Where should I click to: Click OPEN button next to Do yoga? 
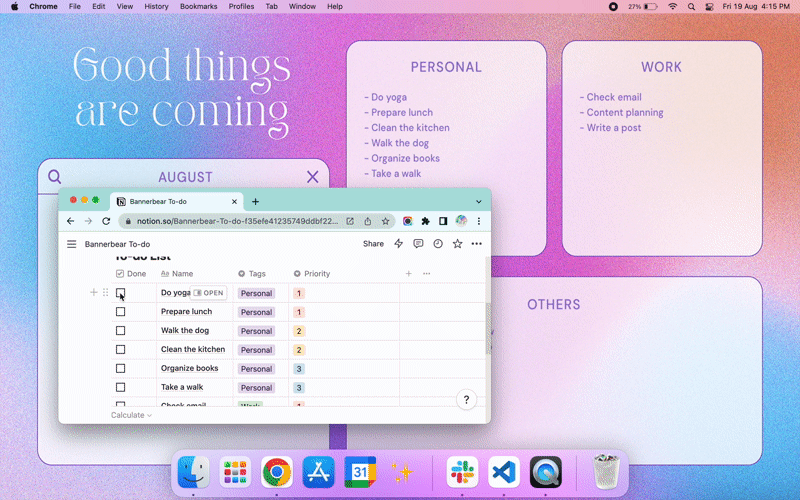point(208,293)
